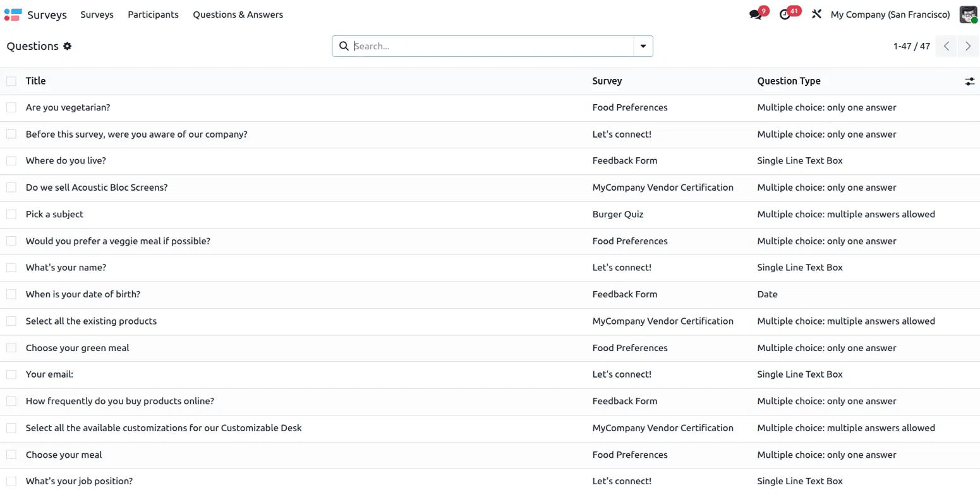Check the 'Would you prefer a veggie meal' row
The image size is (980, 495).
coord(11,241)
